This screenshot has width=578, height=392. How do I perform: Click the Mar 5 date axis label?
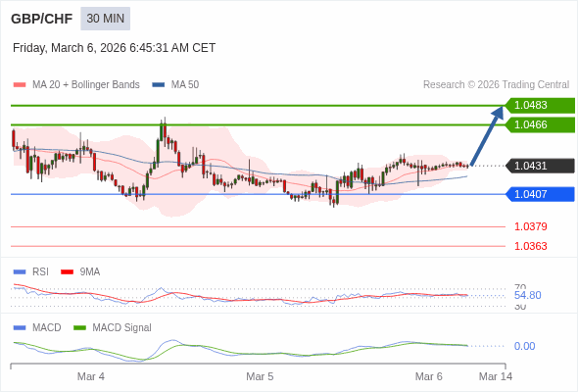pyautogui.click(x=260, y=377)
